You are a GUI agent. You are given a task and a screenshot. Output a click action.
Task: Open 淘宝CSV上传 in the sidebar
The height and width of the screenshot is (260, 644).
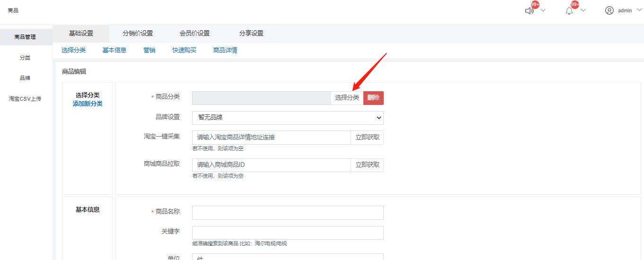(25, 99)
